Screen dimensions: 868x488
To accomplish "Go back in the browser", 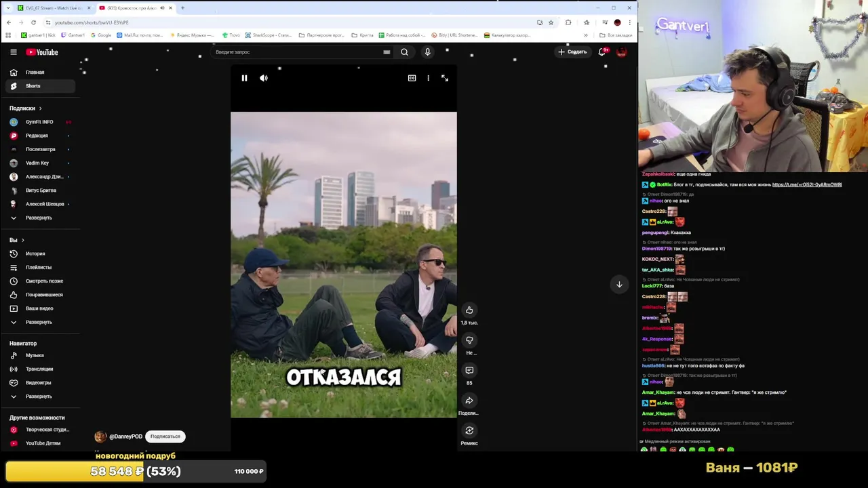I will pyautogui.click(x=8, y=22).
